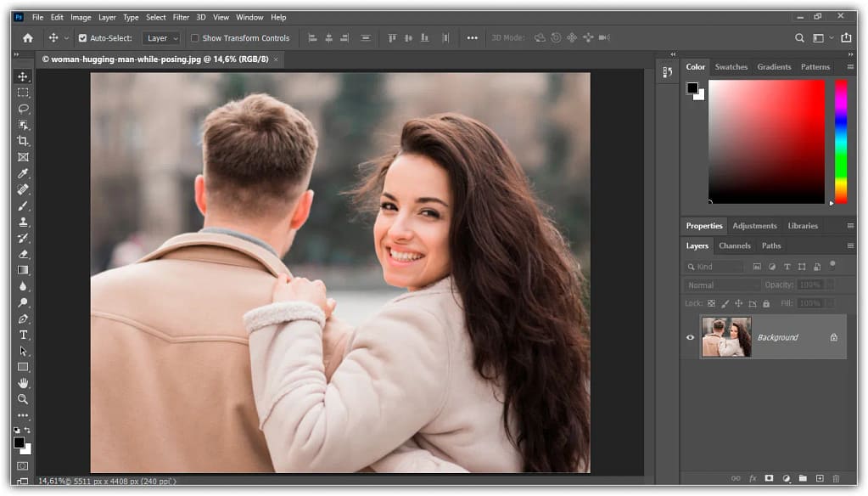Open the Search magnifier in top right
Screen dimensions: 868x496
[799, 37]
